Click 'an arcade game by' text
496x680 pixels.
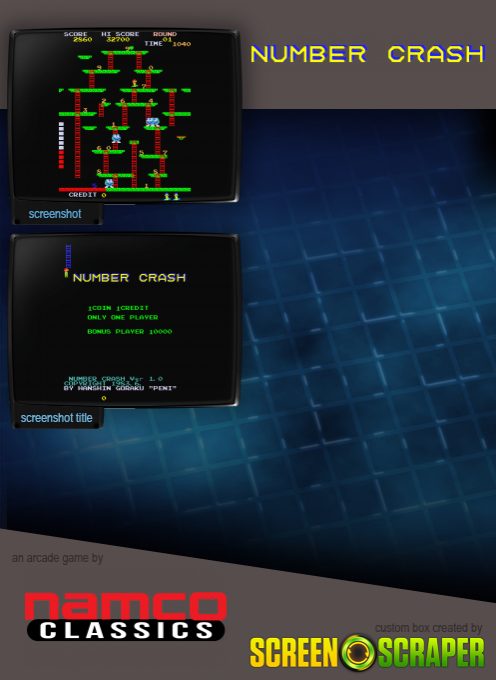tap(57, 558)
